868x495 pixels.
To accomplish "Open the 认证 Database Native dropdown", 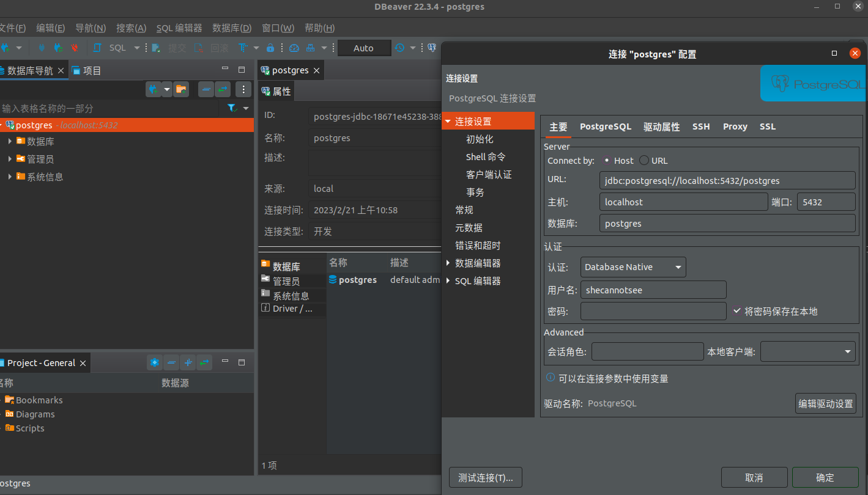I will (633, 267).
